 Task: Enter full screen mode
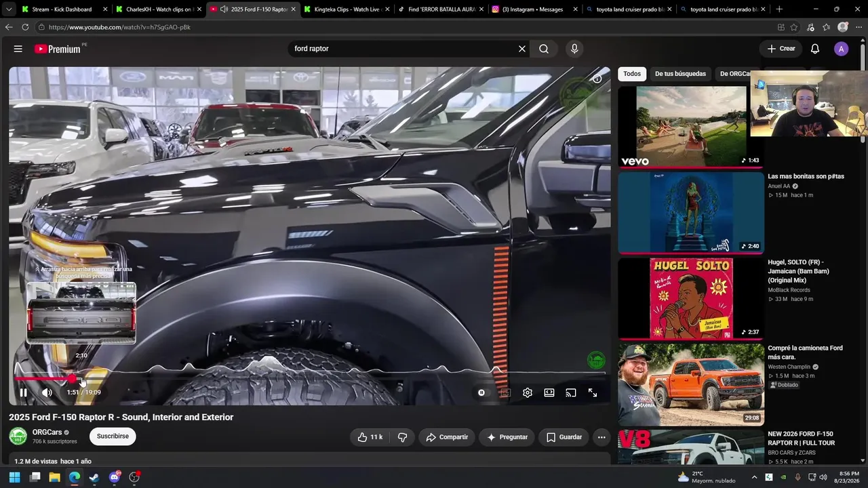click(593, 392)
